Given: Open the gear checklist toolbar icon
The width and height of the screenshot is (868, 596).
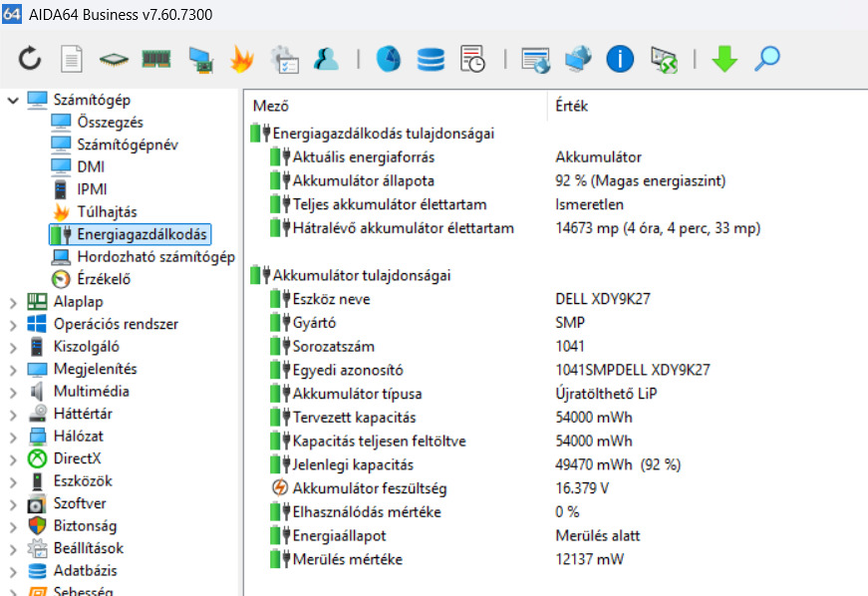Looking at the screenshot, I should coord(285,59).
